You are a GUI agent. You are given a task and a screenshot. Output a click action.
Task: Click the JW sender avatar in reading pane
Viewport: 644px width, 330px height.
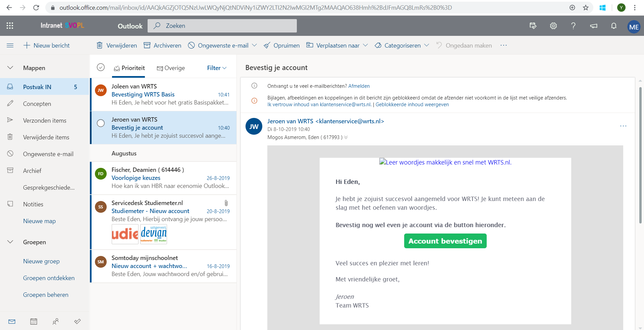pos(254,126)
